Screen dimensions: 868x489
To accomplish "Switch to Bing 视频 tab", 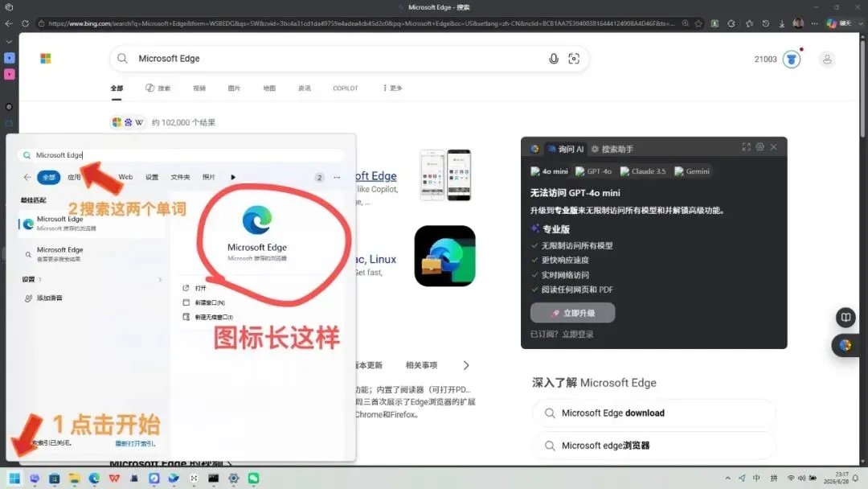I will (x=199, y=88).
